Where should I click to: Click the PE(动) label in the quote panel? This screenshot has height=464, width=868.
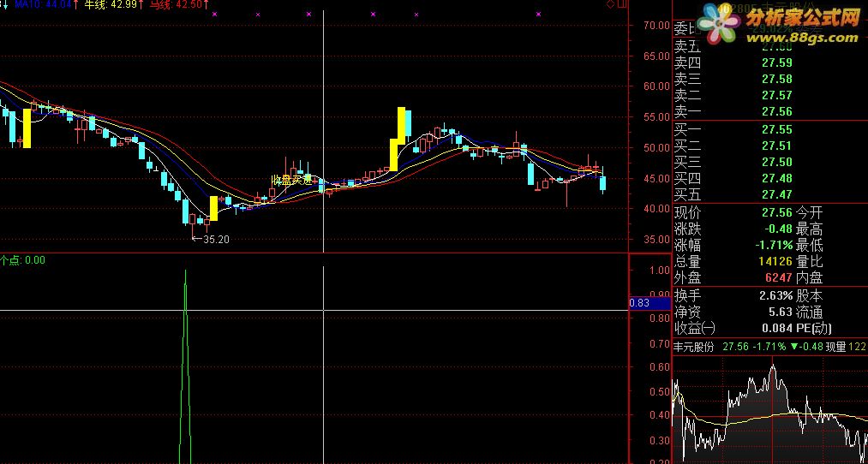(814, 329)
